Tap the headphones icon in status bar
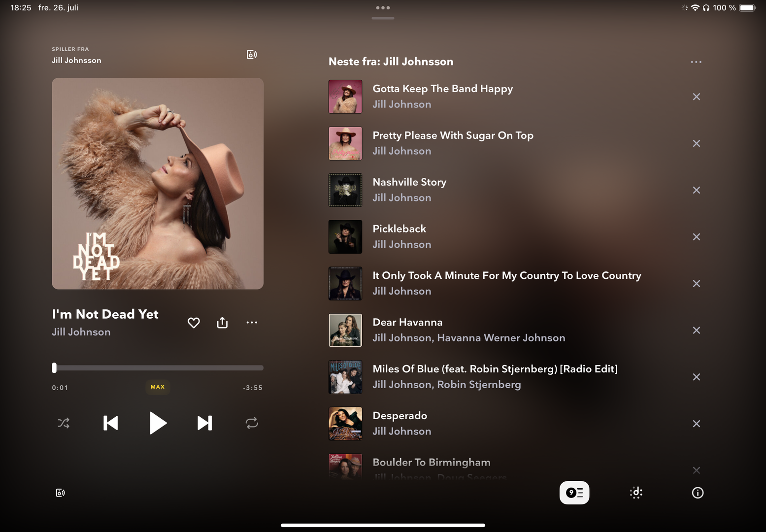 [706, 8]
